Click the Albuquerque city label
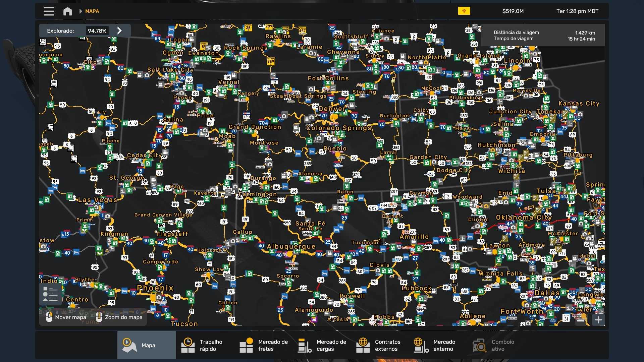Viewport: 644px width, 362px height. tap(291, 246)
